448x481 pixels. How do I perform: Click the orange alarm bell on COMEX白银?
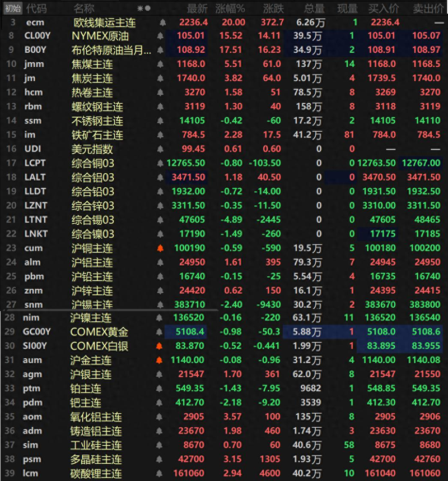[161, 346]
